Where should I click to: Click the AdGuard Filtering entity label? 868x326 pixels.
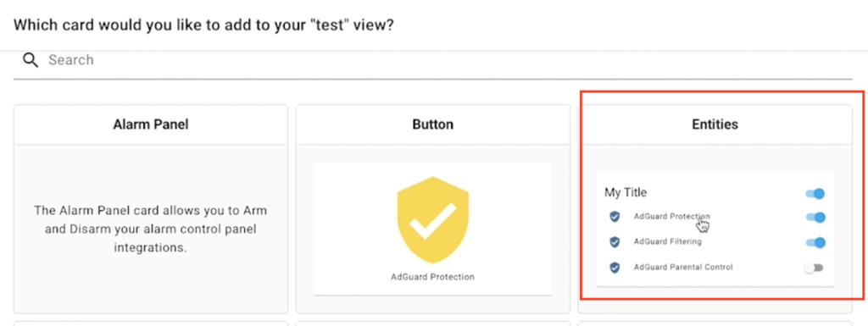[x=668, y=242]
